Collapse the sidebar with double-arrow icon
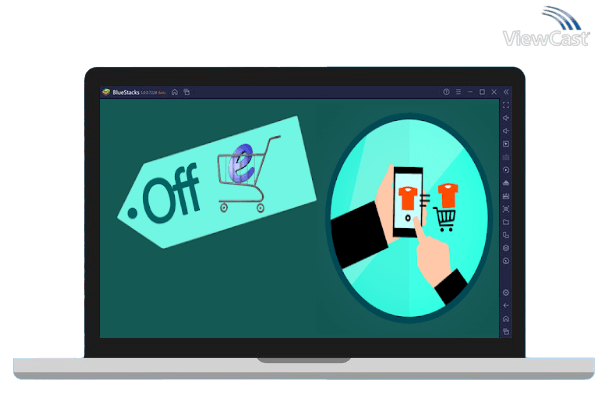Screen dimensions: 602x414 tap(506, 92)
